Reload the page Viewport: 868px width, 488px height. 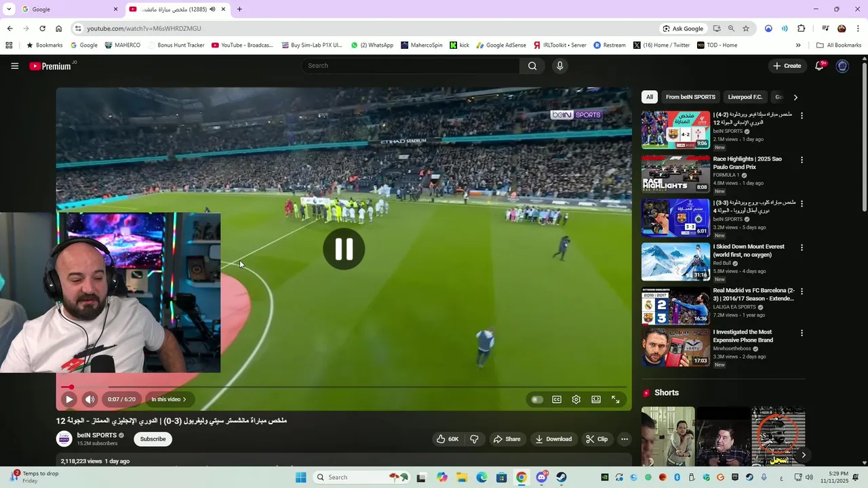[42, 28]
